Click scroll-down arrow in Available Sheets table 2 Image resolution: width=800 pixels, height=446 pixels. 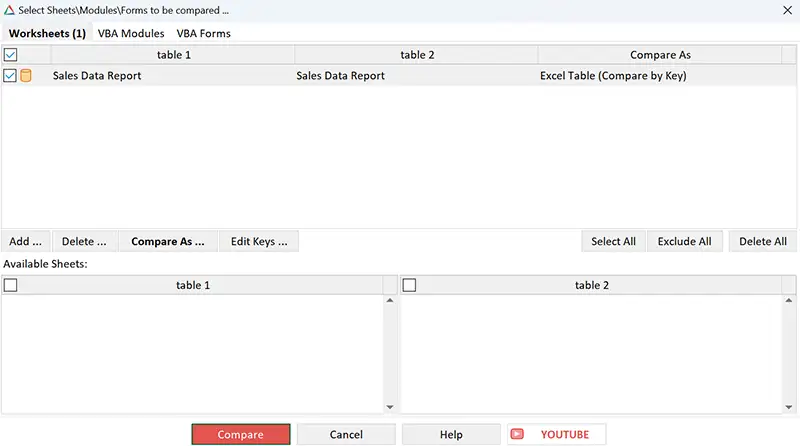pos(789,407)
